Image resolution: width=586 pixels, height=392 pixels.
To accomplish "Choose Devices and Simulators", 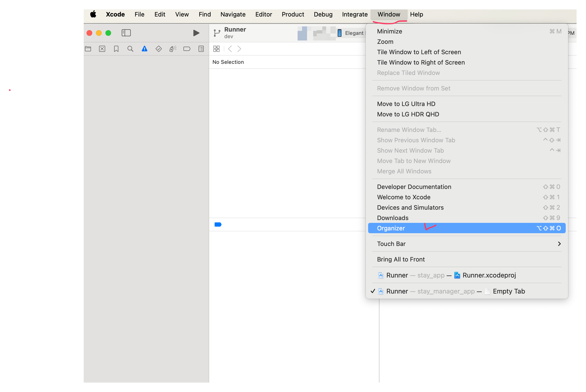I will (410, 208).
